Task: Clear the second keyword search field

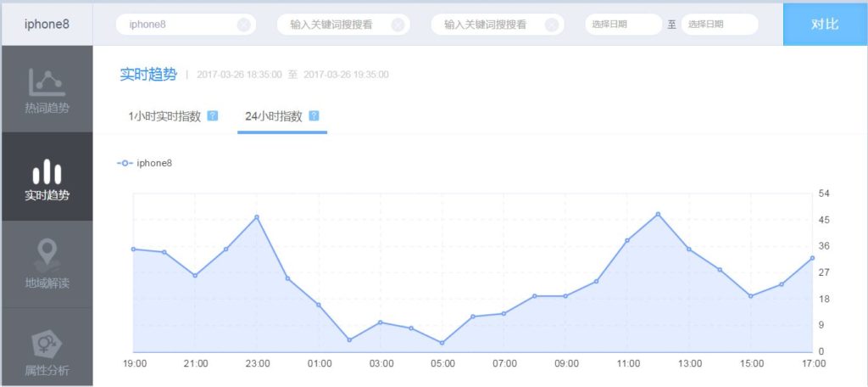Action: [x=398, y=25]
